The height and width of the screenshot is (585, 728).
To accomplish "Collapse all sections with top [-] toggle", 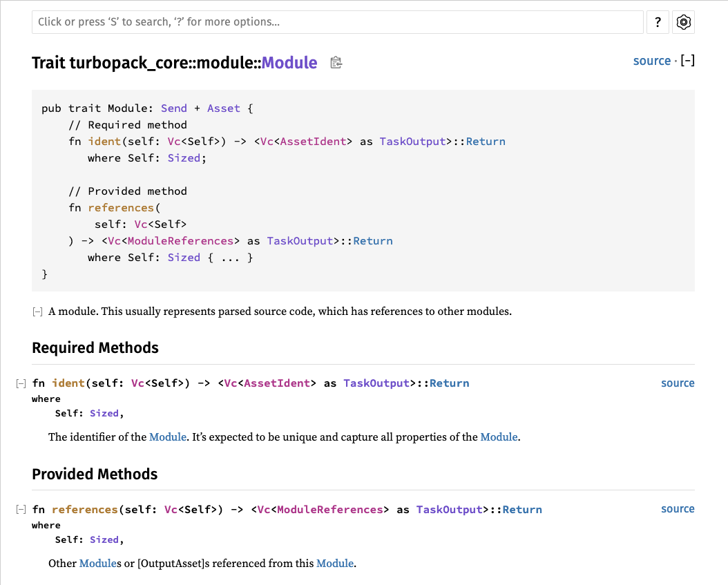I will 688,61.
